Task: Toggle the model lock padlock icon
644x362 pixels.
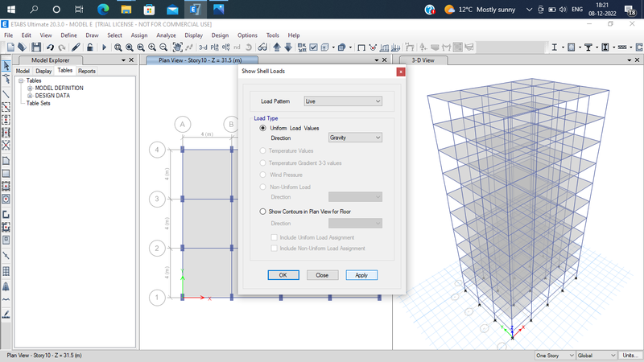Action: (89, 47)
